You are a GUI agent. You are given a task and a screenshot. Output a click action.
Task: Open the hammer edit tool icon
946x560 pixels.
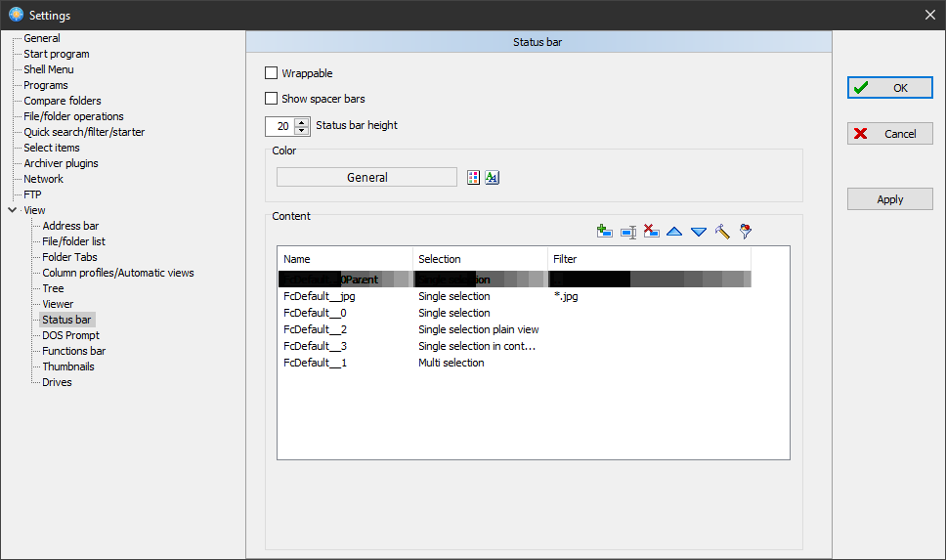[x=722, y=232]
